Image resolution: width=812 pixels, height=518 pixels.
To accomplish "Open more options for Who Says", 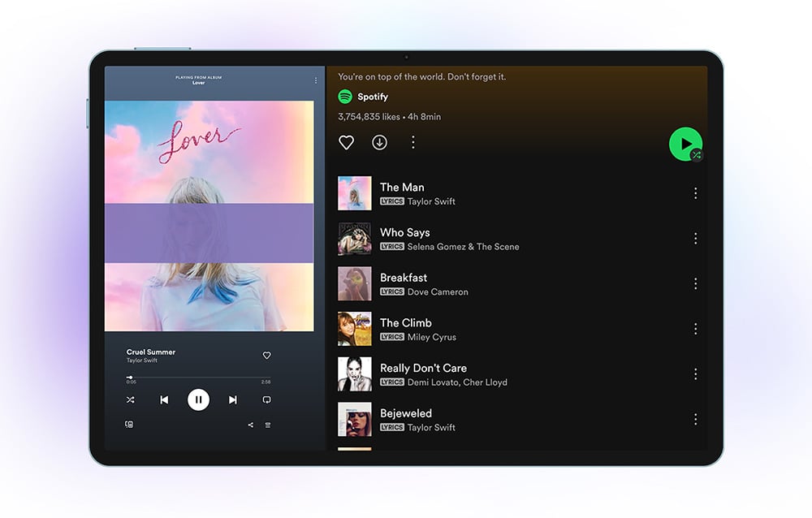I will pyautogui.click(x=695, y=238).
